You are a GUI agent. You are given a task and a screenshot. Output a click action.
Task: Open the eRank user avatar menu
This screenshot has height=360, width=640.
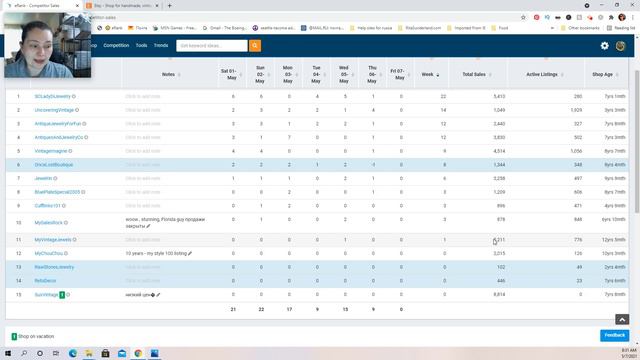click(x=620, y=46)
